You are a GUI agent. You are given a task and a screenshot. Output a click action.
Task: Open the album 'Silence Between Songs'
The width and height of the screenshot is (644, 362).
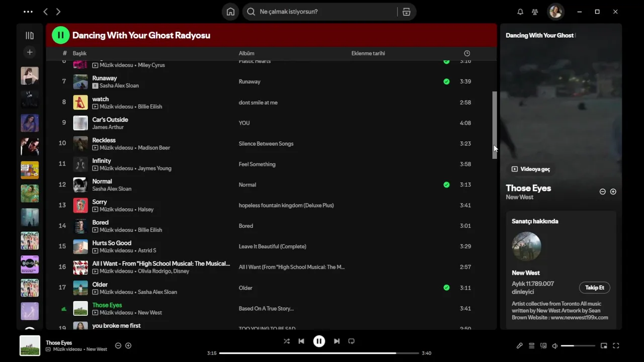[266, 144]
